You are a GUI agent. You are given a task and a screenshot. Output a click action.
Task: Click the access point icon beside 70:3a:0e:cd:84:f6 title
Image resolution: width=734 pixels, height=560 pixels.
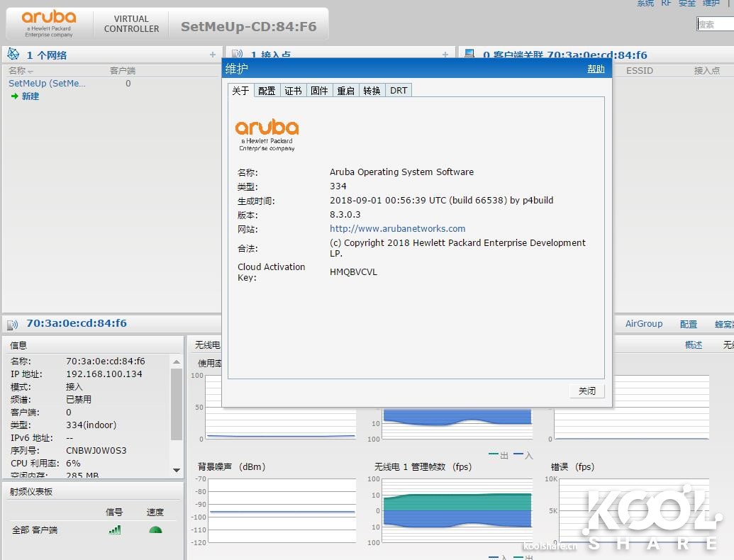coord(13,324)
